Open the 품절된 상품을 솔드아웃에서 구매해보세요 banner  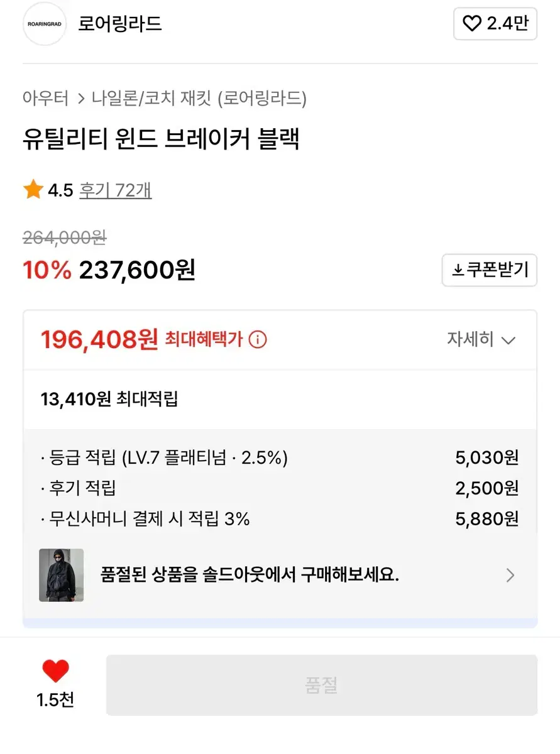pyautogui.click(x=280, y=575)
